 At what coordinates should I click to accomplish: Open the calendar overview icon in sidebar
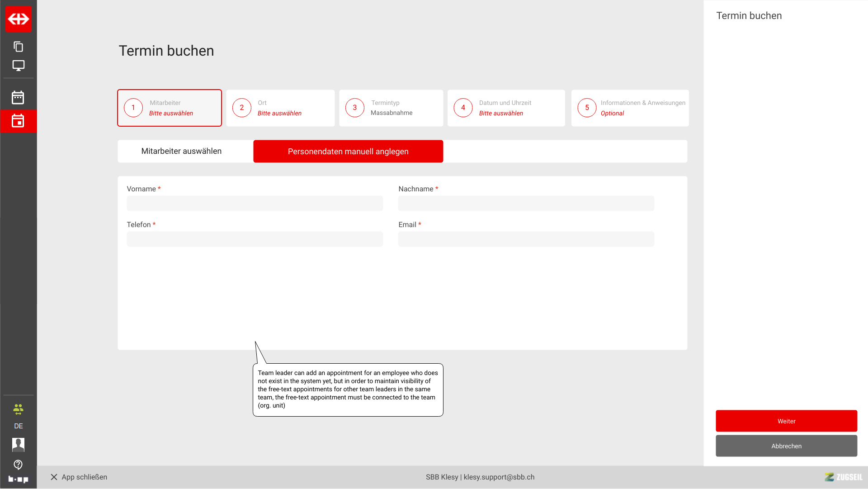click(18, 97)
